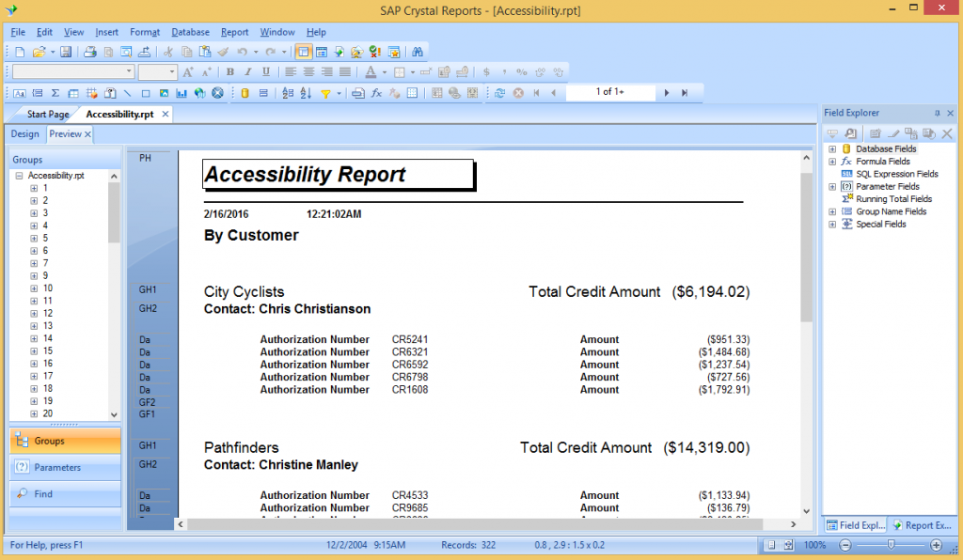Open the Parameters panel button
The width and height of the screenshot is (963, 560).
65,467
